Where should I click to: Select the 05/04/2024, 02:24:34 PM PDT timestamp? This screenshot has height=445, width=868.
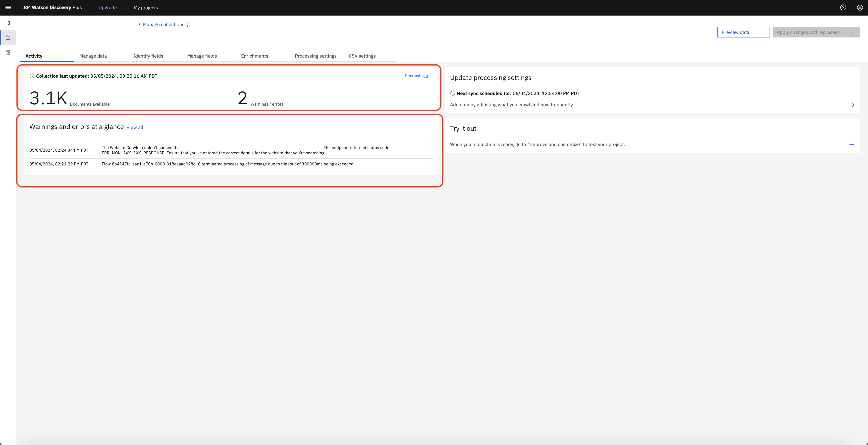59,150
